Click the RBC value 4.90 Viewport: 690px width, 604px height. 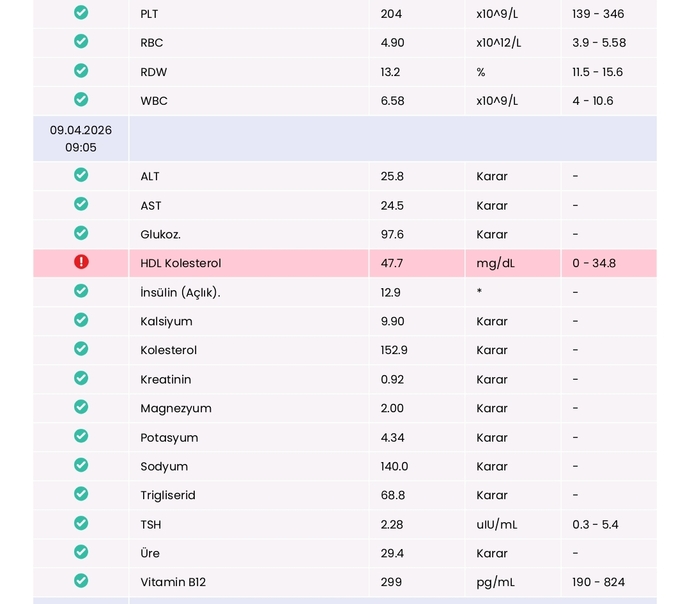click(392, 43)
